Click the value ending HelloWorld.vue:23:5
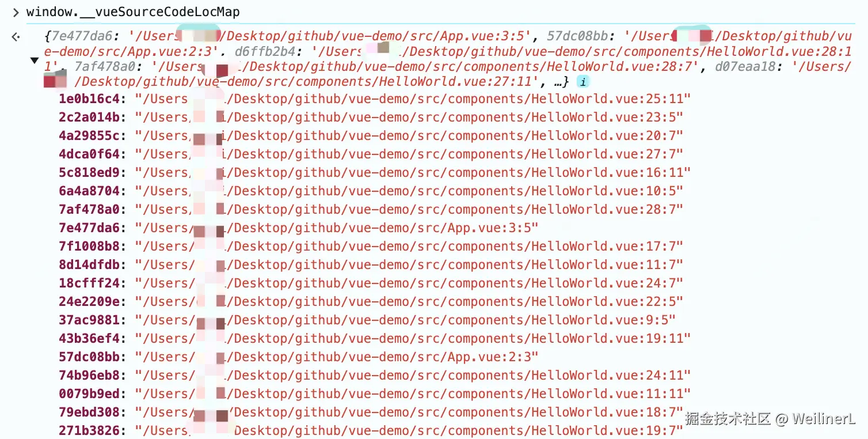 (x=409, y=117)
